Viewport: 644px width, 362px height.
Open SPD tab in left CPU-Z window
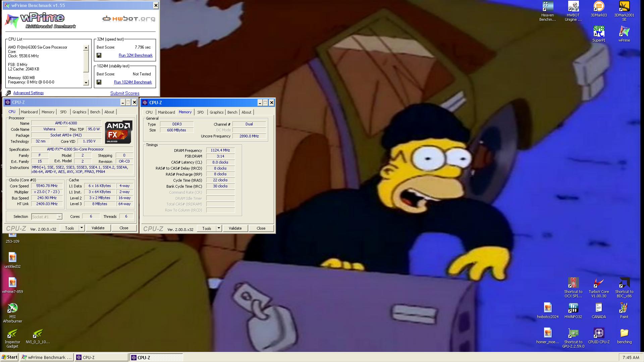click(x=63, y=112)
